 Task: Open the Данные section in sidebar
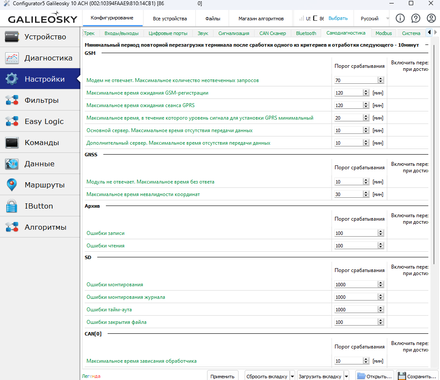[x=40, y=164]
